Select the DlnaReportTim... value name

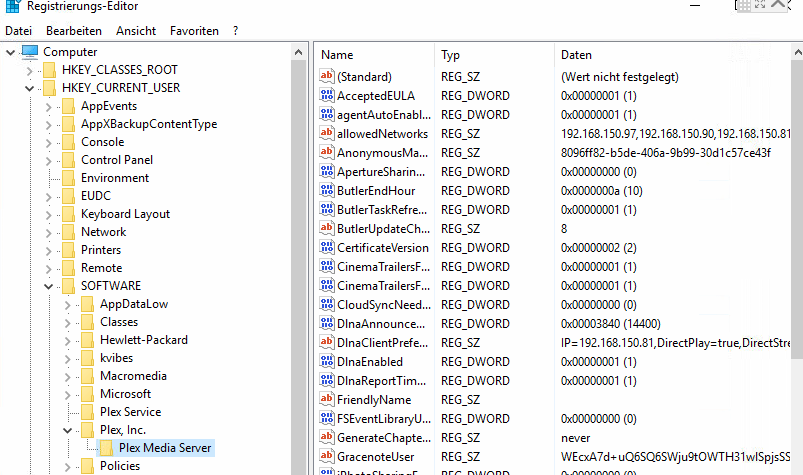point(381,381)
